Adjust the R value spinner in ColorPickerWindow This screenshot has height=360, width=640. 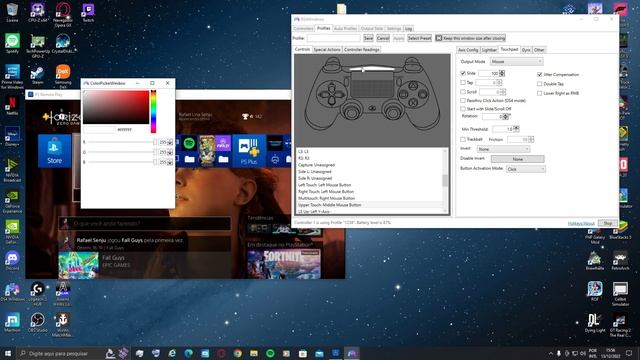[x=170, y=142]
